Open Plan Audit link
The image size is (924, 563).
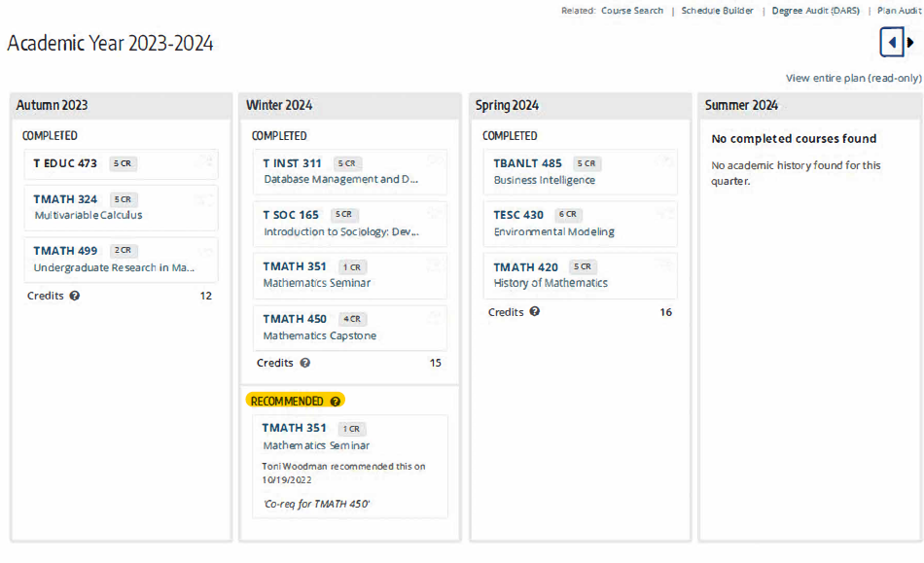click(x=899, y=11)
